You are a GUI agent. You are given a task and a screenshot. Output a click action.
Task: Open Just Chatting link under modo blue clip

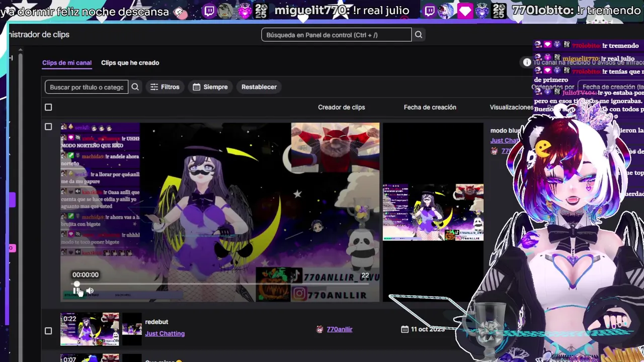point(505,141)
